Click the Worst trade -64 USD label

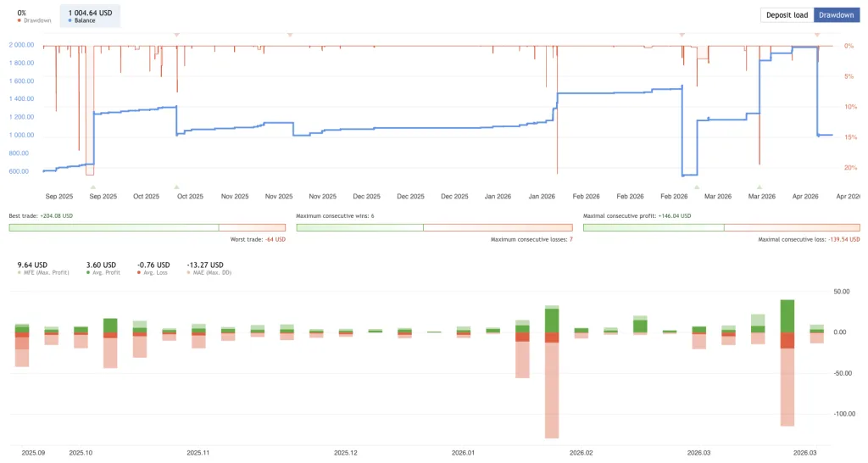pos(258,239)
